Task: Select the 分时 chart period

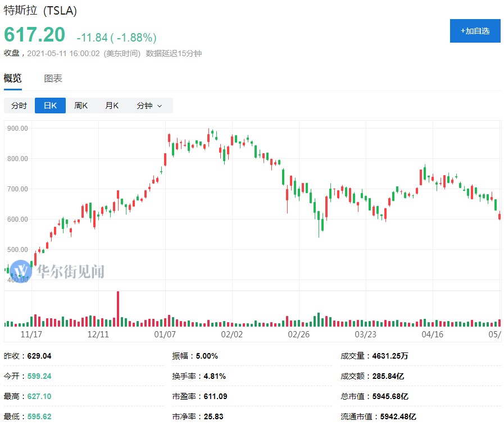Action: tap(19, 106)
